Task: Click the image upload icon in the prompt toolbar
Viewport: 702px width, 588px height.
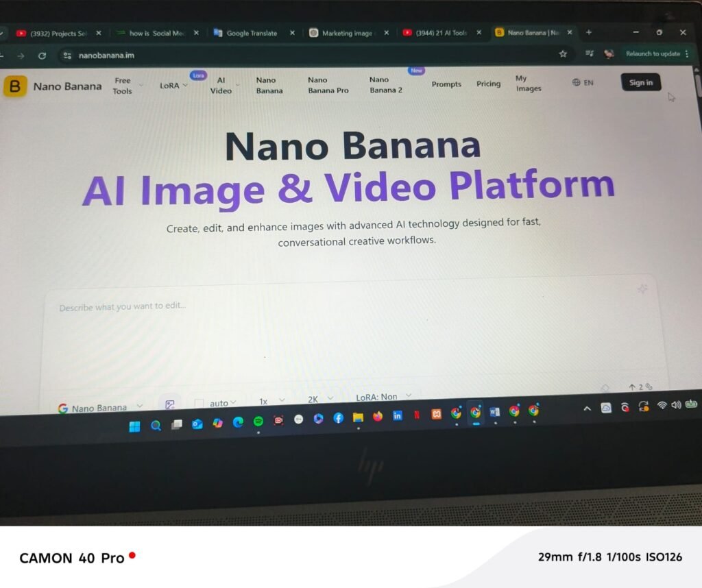Action: pyautogui.click(x=170, y=405)
